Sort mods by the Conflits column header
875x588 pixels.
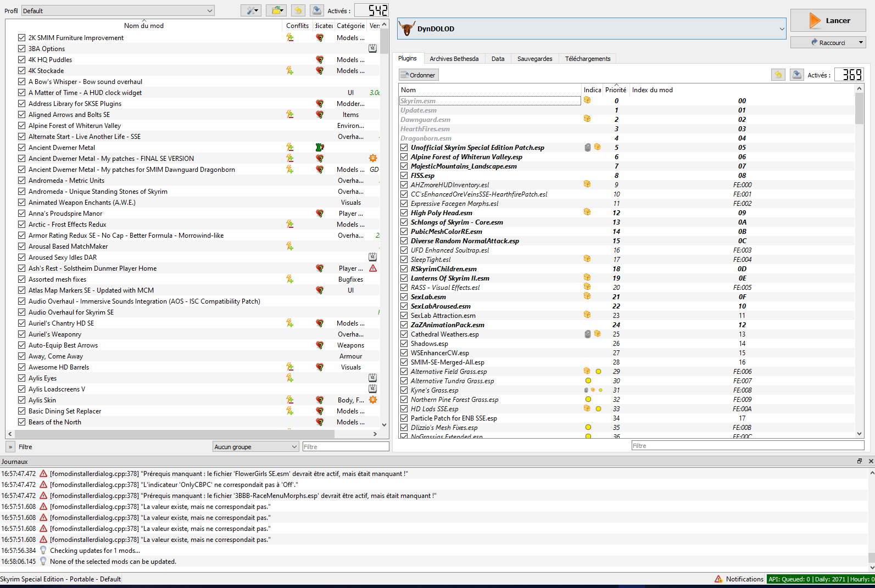point(297,25)
